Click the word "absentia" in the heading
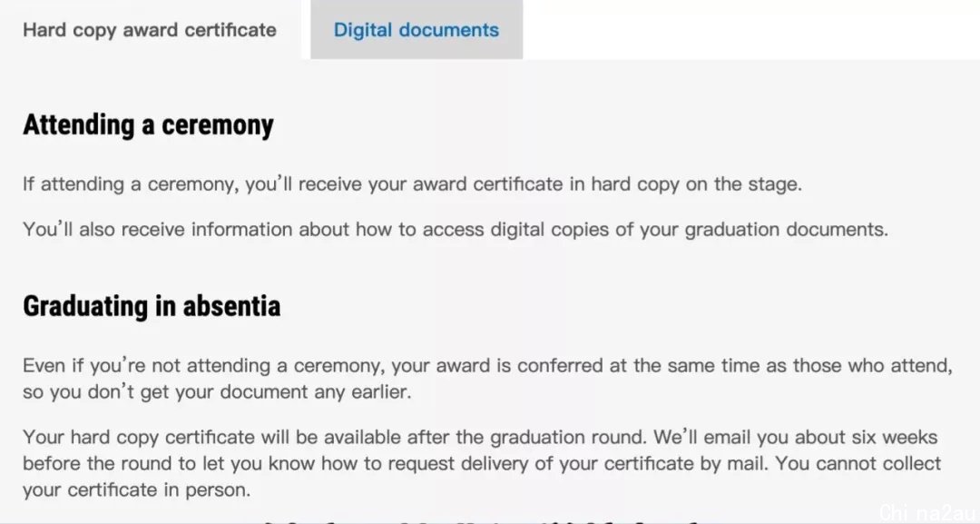The image size is (980, 524). click(232, 306)
